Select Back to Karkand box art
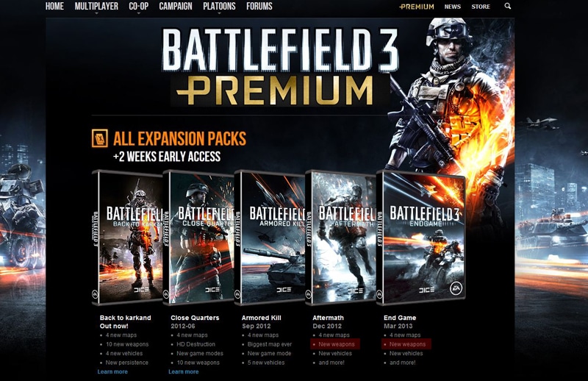This screenshot has height=381, width=588. point(126,238)
